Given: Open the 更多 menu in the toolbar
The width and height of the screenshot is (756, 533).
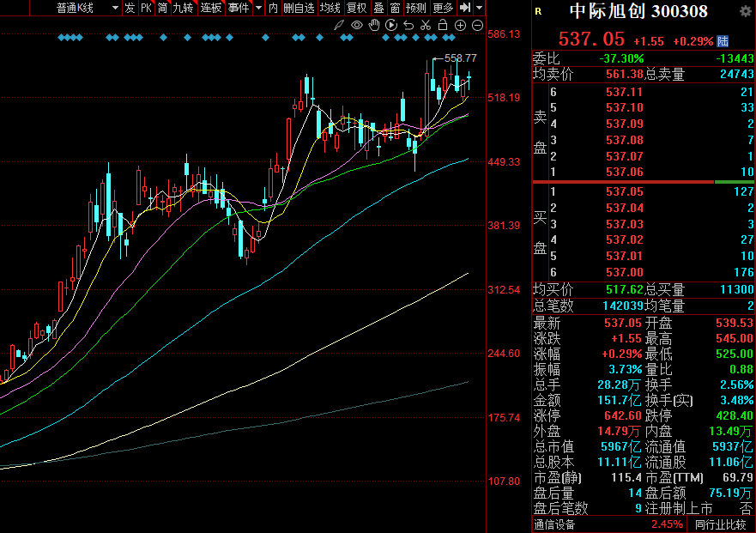Looking at the screenshot, I should coord(443,8).
